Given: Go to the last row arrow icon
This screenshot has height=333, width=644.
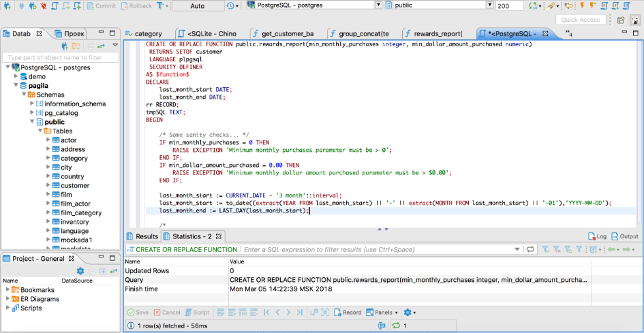Looking at the screenshot, I should (x=299, y=313).
